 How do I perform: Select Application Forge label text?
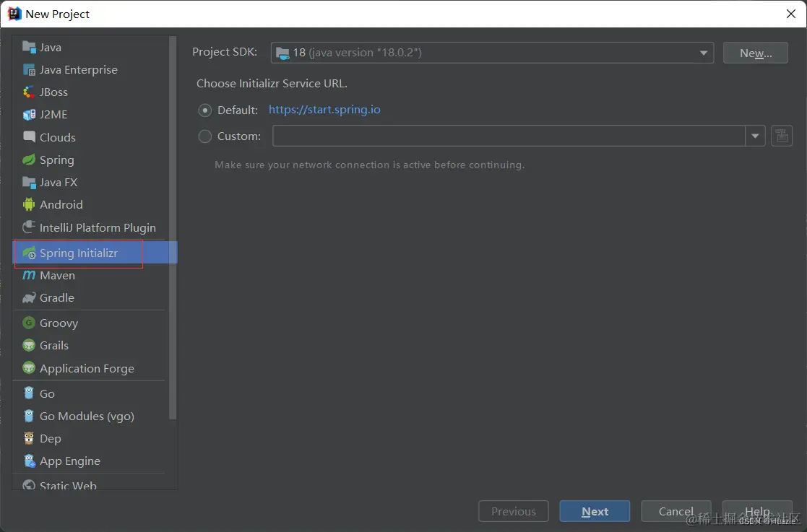pyautogui.click(x=87, y=369)
